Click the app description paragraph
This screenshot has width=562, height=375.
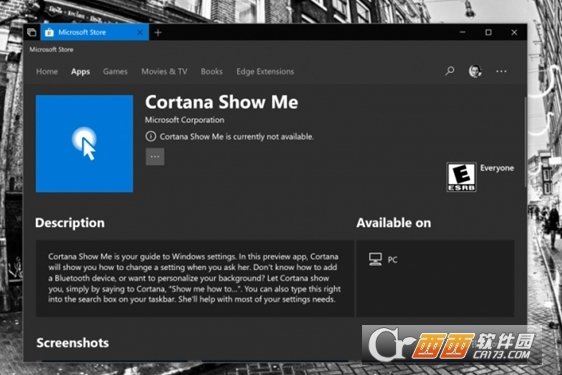(x=194, y=278)
